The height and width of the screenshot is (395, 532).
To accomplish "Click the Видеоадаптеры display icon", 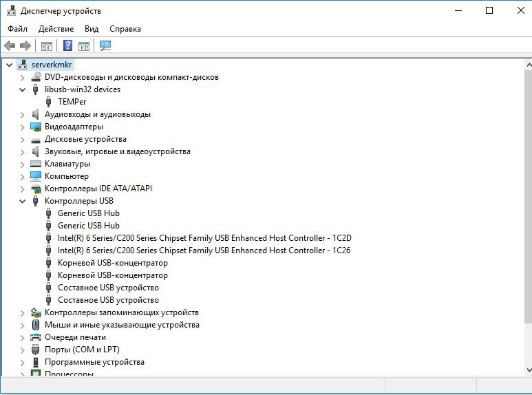I will pos(36,127).
